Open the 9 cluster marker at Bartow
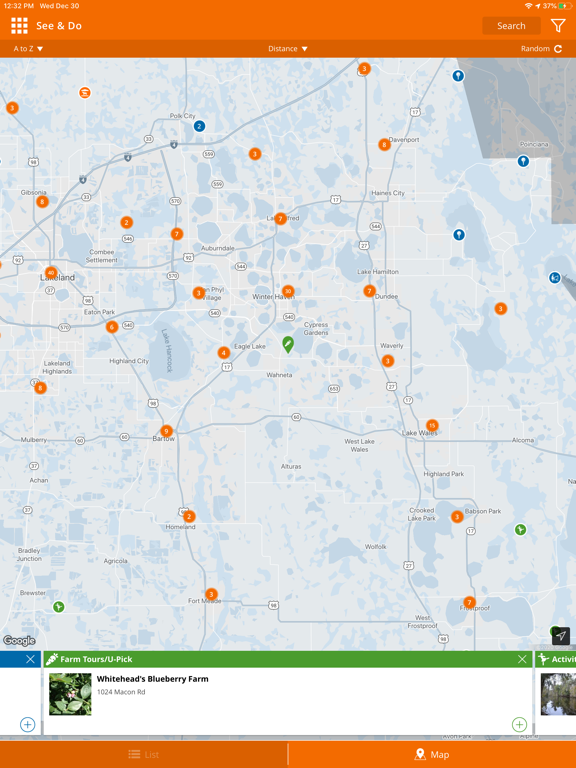 click(x=167, y=431)
